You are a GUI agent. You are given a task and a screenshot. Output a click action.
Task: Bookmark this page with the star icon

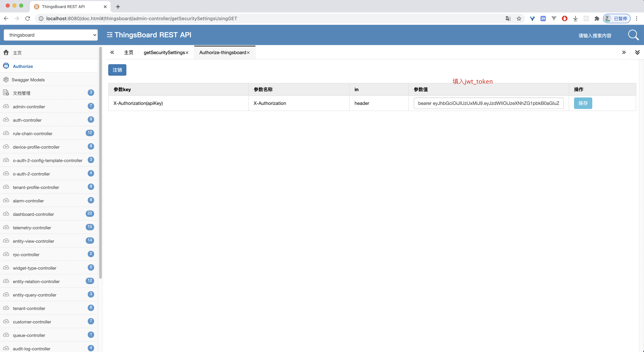tap(519, 18)
